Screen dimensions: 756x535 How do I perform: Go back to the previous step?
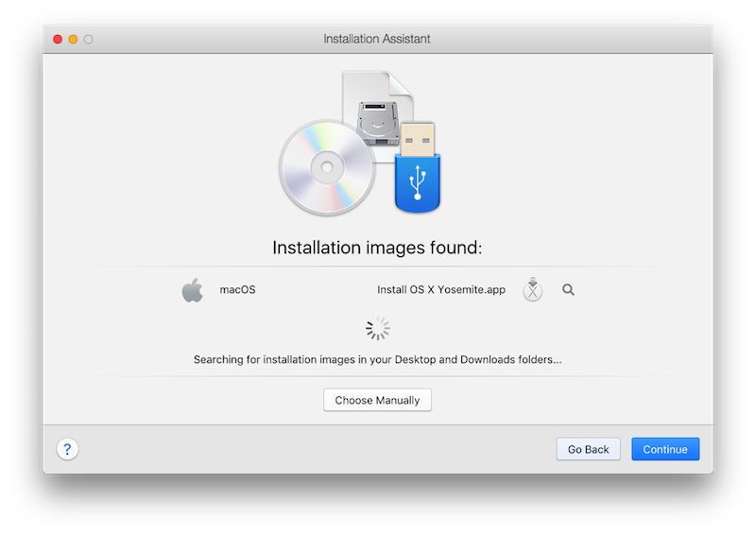click(x=588, y=449)
